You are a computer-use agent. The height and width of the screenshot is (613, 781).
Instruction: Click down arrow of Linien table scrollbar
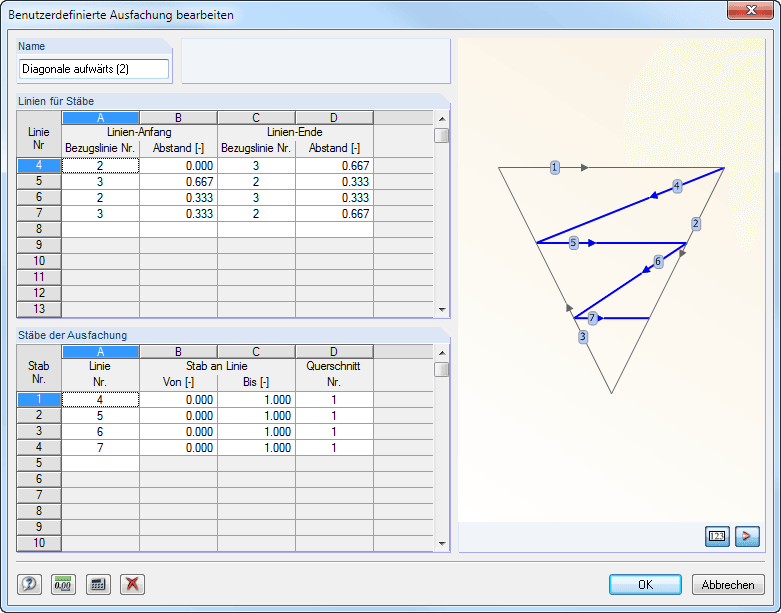[x=442, y=310]
